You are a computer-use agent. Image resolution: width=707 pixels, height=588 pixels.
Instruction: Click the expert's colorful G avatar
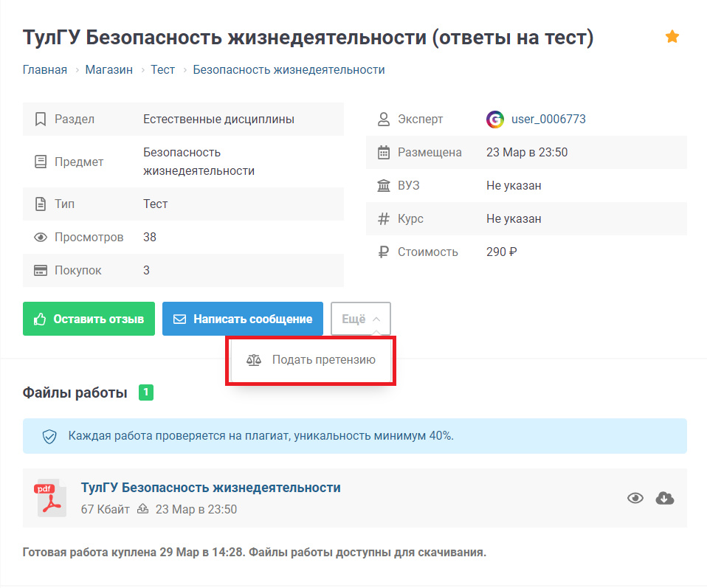point(495,120)
